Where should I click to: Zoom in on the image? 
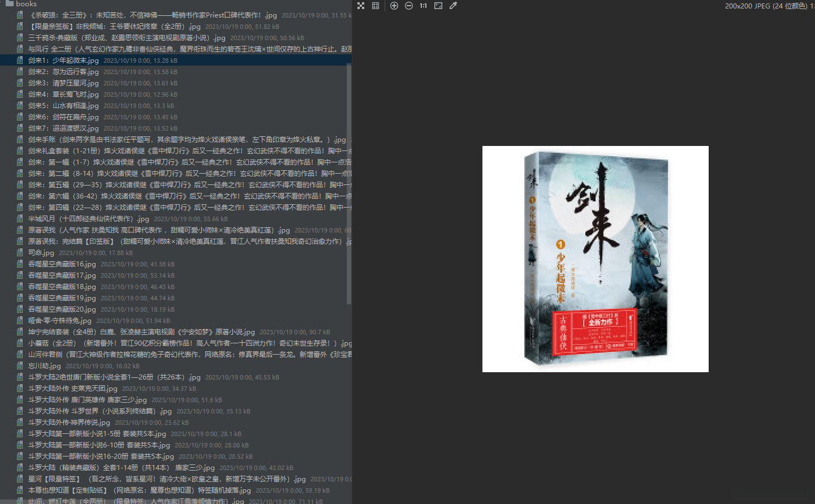(394, 6)
